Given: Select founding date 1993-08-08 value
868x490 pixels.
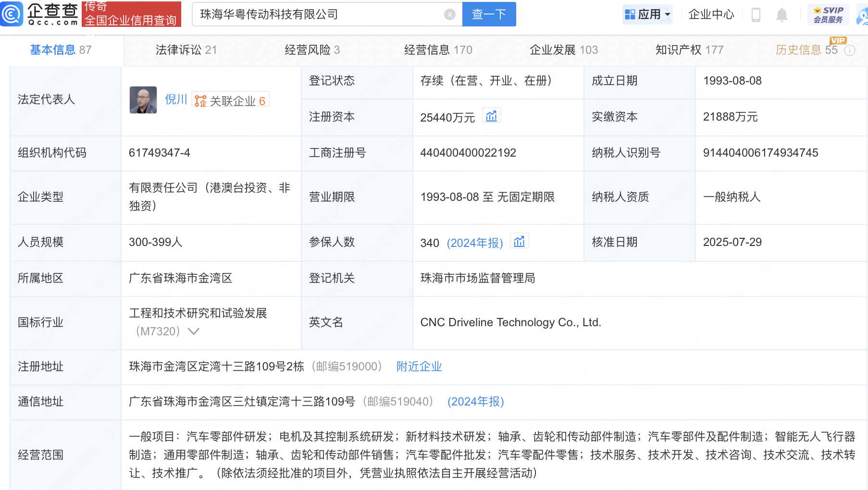Looking at the screenshot, I should [732, 81].
